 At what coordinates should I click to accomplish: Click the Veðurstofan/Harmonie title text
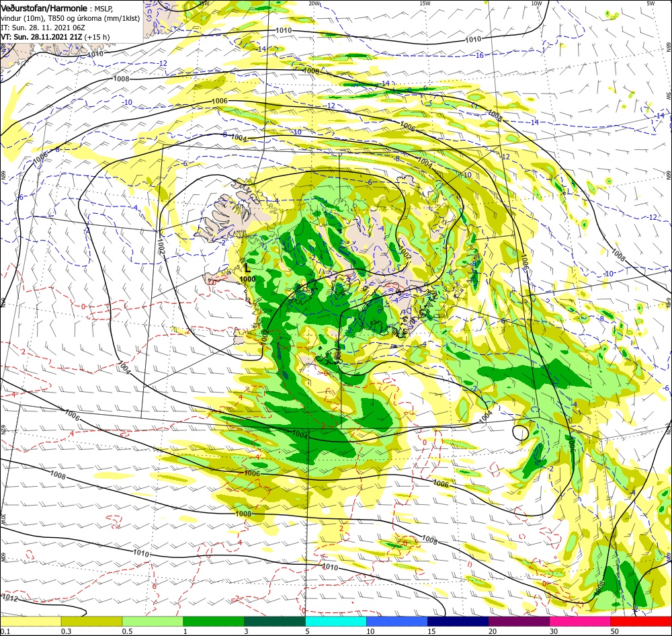[44, 9]
